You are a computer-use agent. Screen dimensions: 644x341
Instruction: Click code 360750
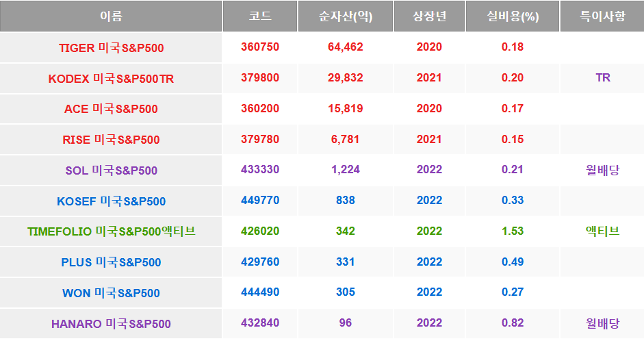pyautogui.click(x=260, y=47)
